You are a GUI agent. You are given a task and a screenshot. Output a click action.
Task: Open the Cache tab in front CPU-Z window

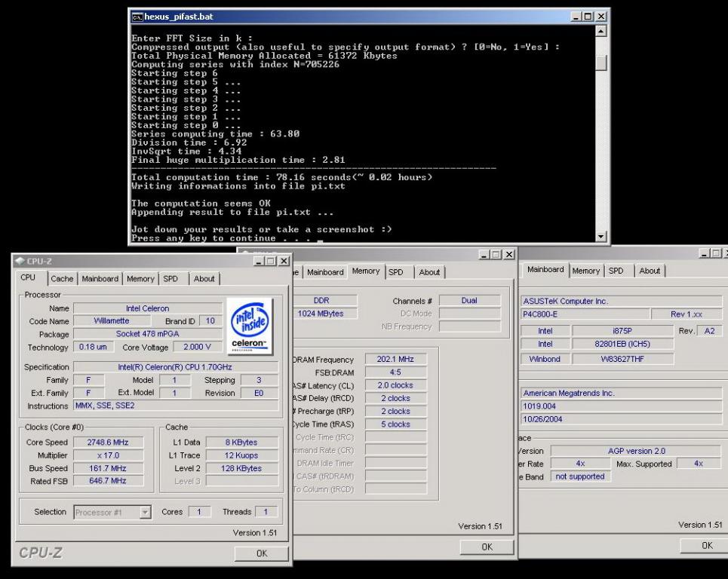pos(62,279)
